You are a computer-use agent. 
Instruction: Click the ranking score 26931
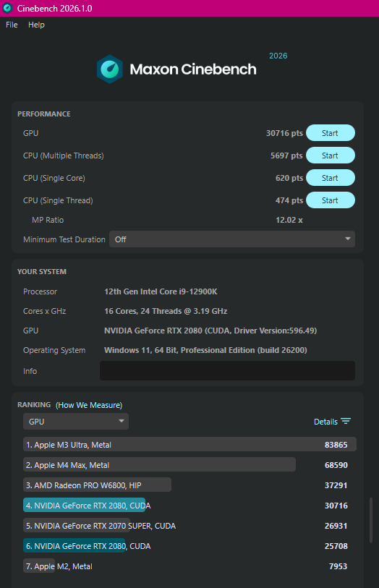pos(336,526)
